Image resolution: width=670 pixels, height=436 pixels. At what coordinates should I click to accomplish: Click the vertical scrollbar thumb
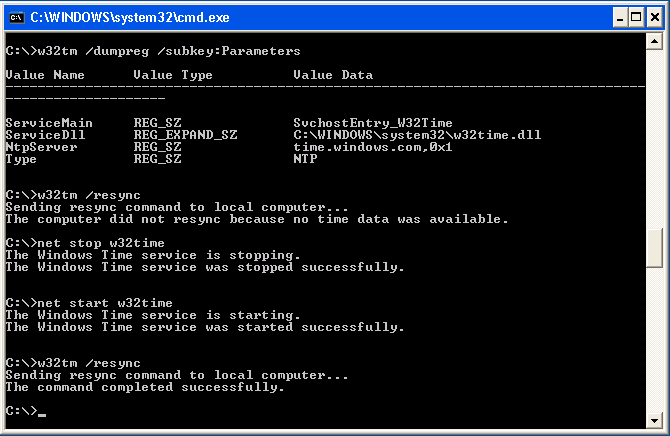tap(654, 248)
